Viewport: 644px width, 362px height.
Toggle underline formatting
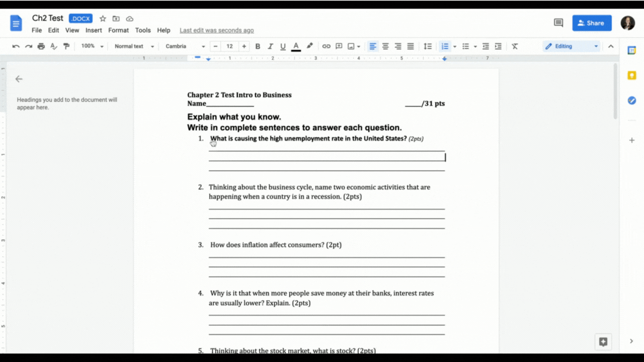(283, 46)
